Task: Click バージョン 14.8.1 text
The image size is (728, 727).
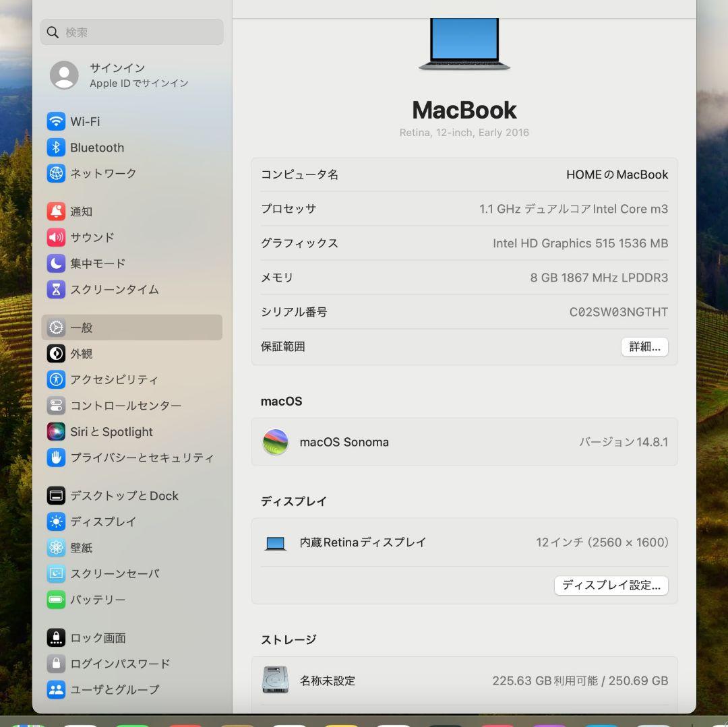Action: coord(624,442)
